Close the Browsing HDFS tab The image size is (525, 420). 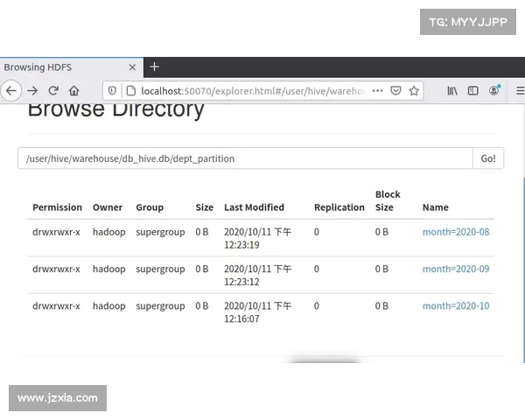[x=133, y=67]
